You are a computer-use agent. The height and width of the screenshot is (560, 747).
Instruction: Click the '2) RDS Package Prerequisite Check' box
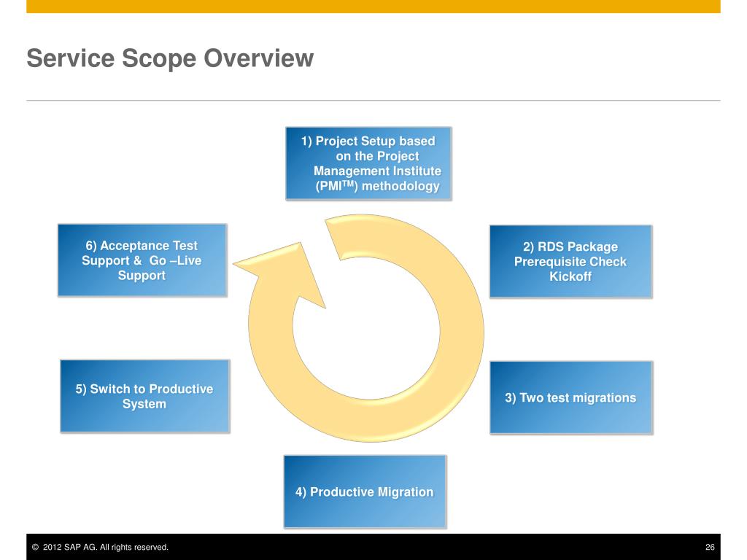point(570,262)
